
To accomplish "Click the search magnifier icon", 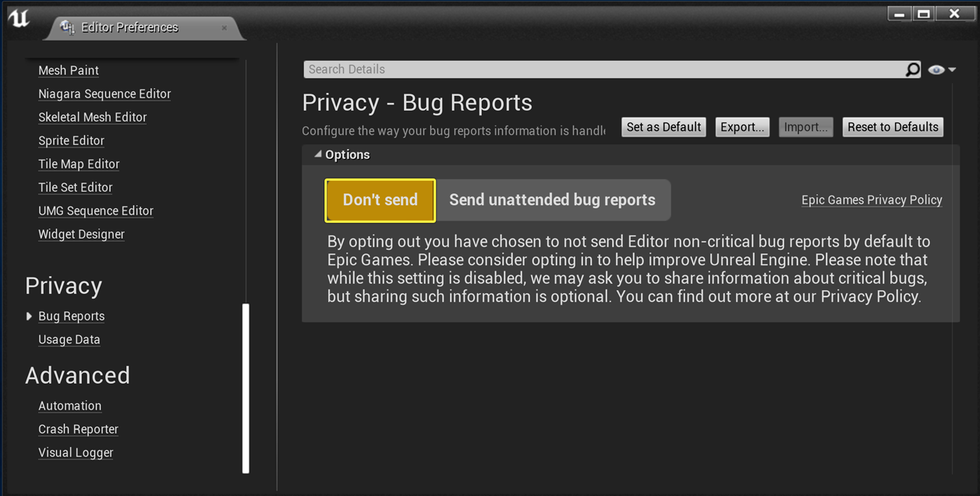I will [912, 69].
